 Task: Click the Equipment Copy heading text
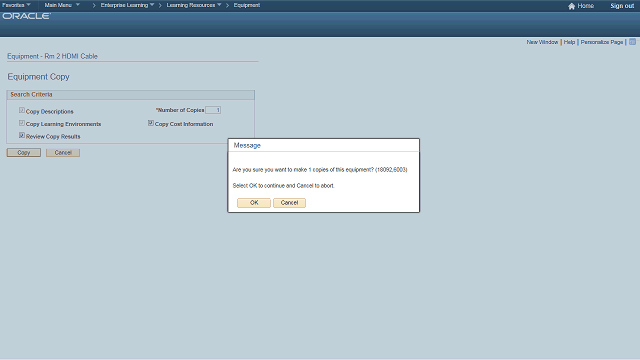38,77
